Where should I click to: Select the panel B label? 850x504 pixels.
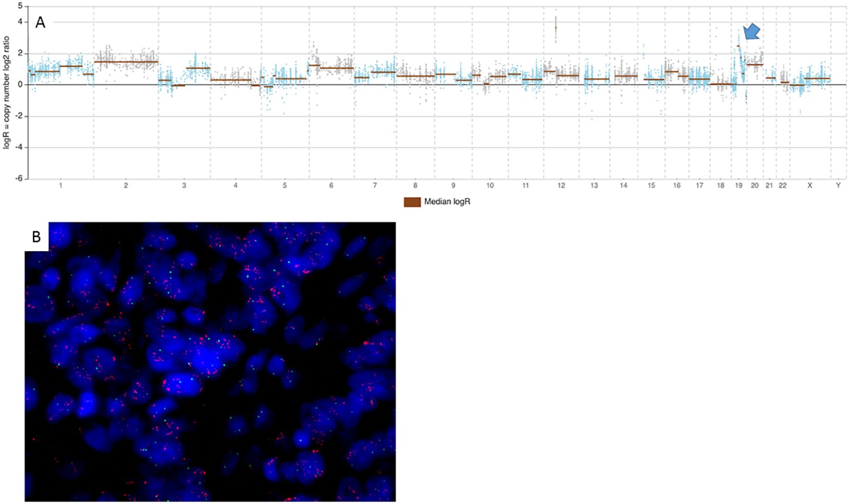(36, 236)
